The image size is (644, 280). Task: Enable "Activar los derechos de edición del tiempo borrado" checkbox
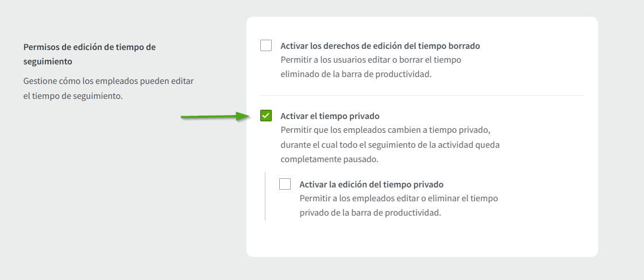(x=266, y=45)
